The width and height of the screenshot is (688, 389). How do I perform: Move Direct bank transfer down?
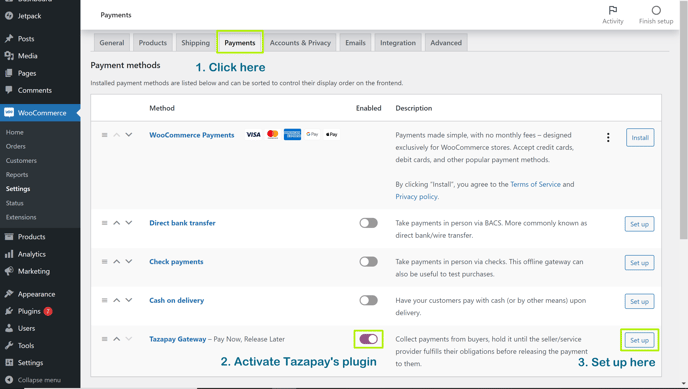point(129,223)
